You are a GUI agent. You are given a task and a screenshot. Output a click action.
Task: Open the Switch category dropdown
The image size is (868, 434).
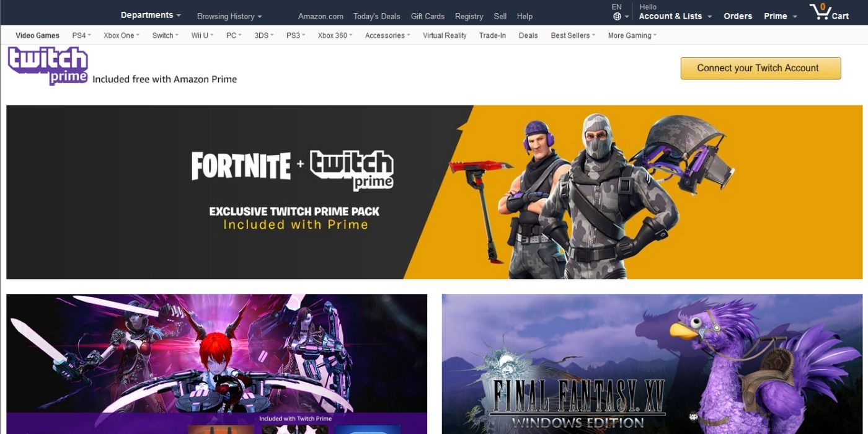(165, 35)
